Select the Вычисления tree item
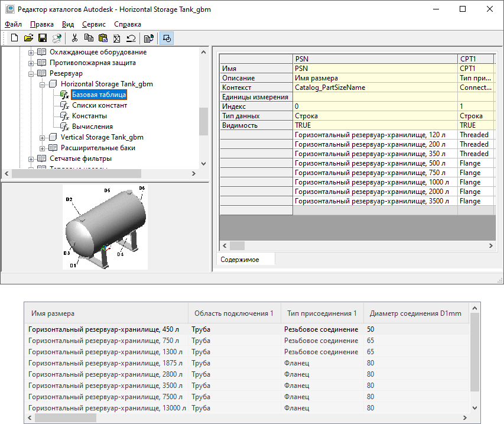Viewport: 504px width, 424px height. tap(92, 127)
